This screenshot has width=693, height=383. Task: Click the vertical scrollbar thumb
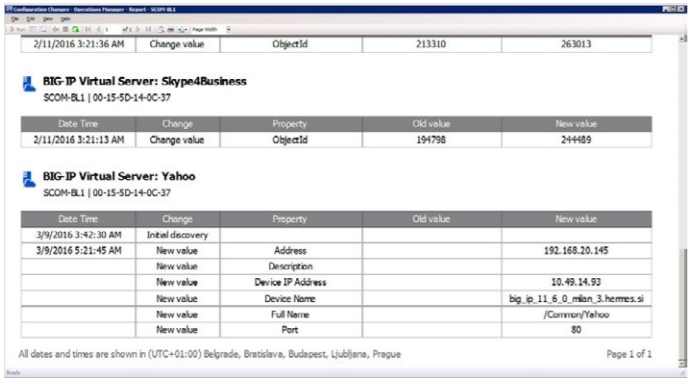(683, 303)
